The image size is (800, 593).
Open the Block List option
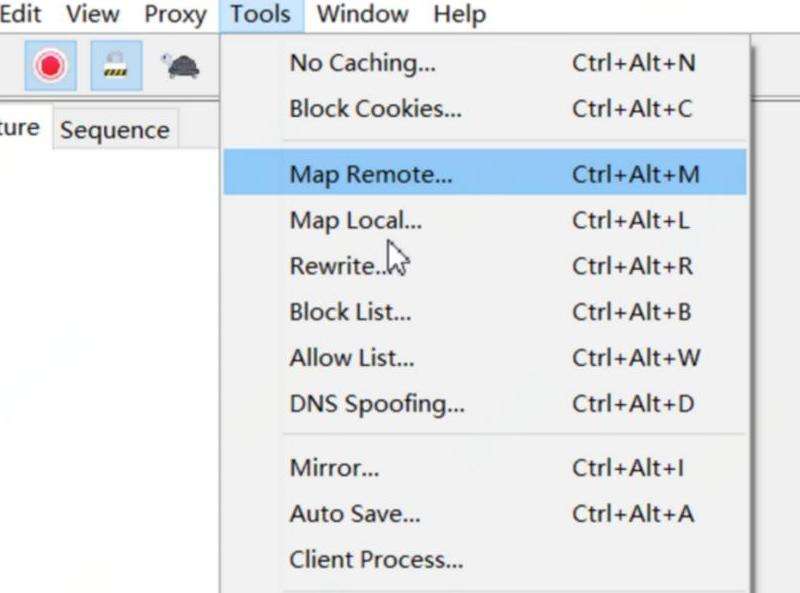(485, 312)
